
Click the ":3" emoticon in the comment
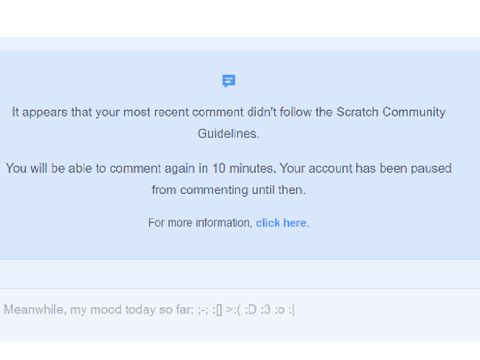265,310
